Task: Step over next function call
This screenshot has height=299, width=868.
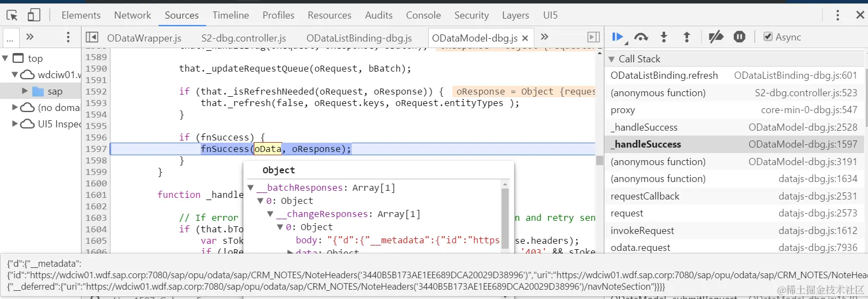Action: coord(641,37)
